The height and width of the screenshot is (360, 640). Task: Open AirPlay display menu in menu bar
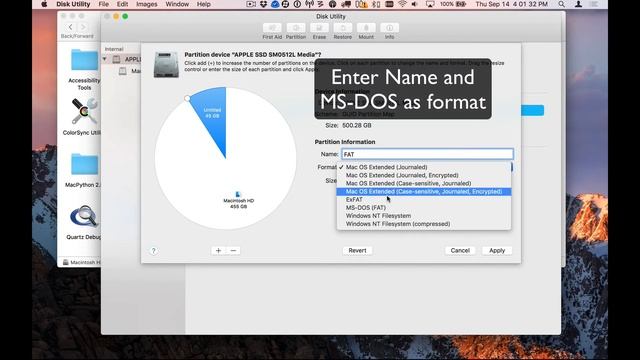coord(430,4)
